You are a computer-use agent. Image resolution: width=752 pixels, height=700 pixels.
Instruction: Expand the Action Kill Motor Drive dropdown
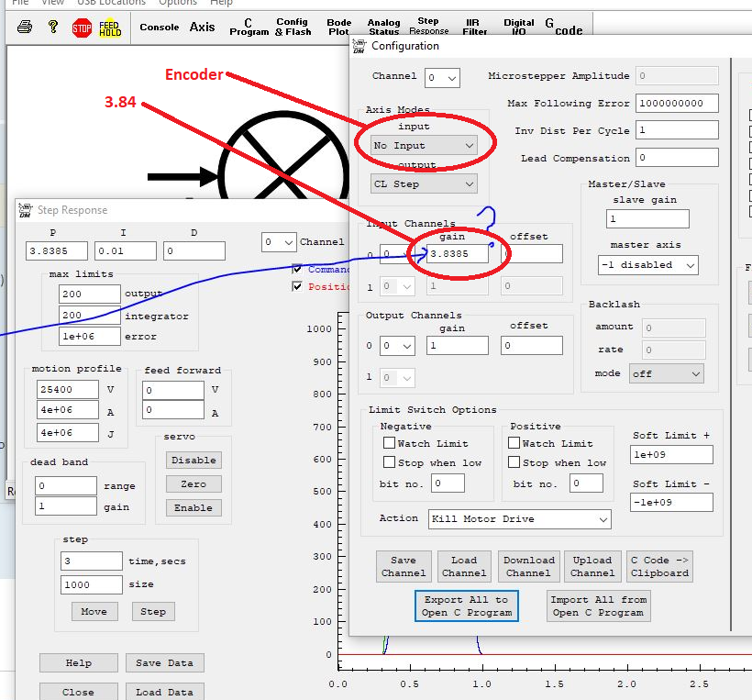tap(520, 519)
